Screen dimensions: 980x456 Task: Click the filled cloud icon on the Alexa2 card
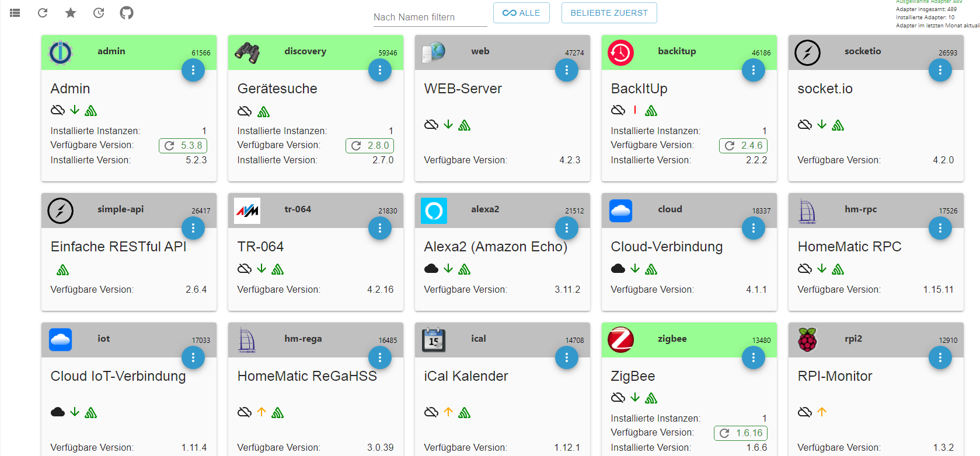click(431, 269)
